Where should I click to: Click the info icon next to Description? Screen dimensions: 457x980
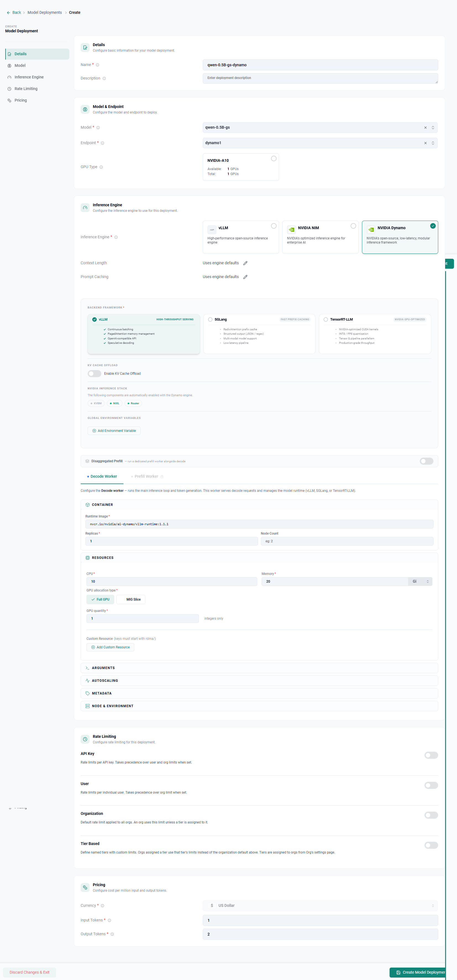(104, 78)
